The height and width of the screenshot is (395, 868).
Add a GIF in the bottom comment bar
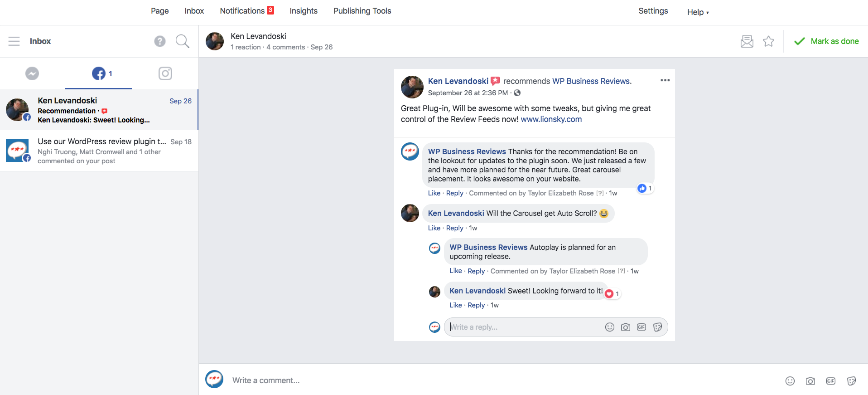point(831,381)
